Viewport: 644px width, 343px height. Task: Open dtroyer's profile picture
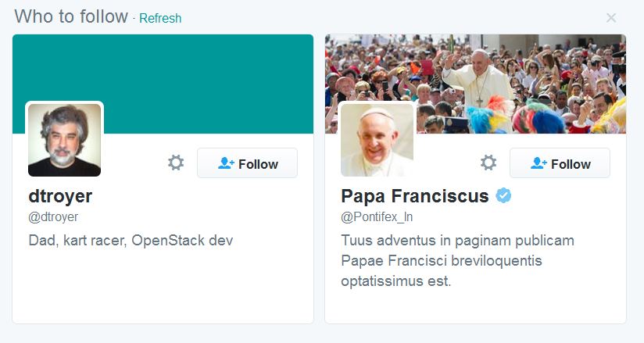(65, 140)
